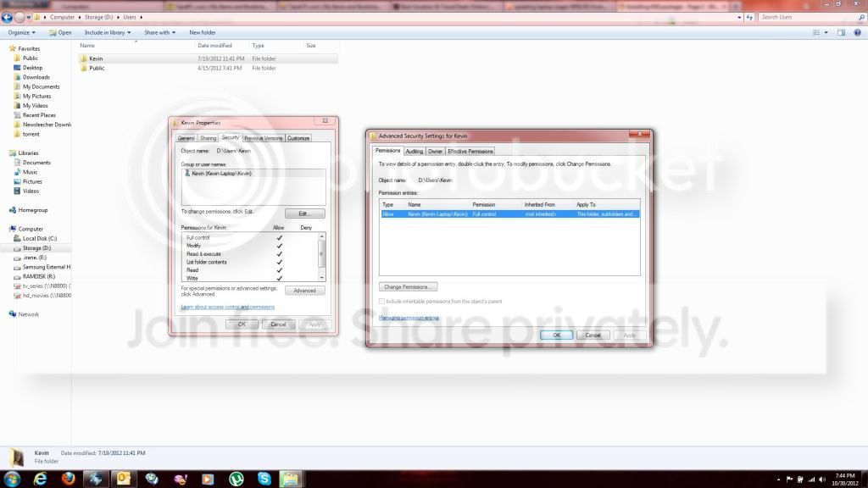
Task: Switch to the Effective Permissions tab
Action: point(470,151)
